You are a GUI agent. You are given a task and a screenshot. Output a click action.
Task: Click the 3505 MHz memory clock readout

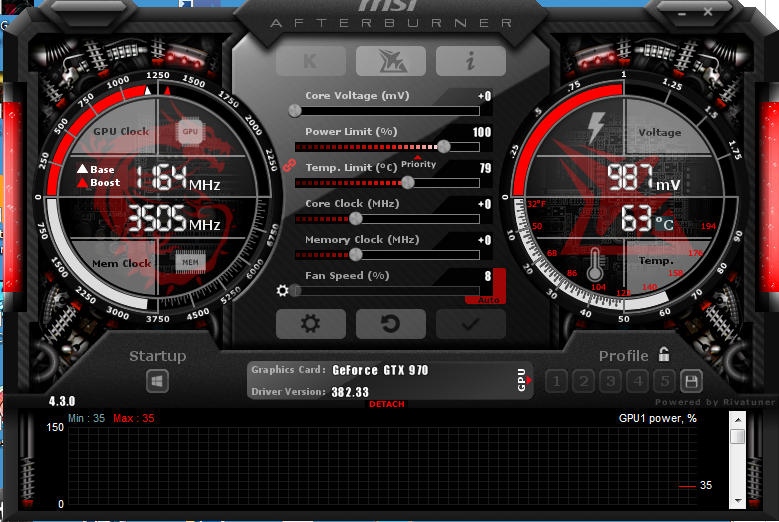[x=174, y=219]
